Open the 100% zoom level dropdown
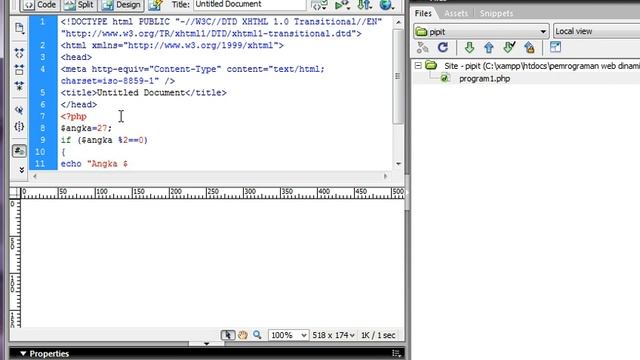This screenshot has height=360, width=640. tap(288, 335)
